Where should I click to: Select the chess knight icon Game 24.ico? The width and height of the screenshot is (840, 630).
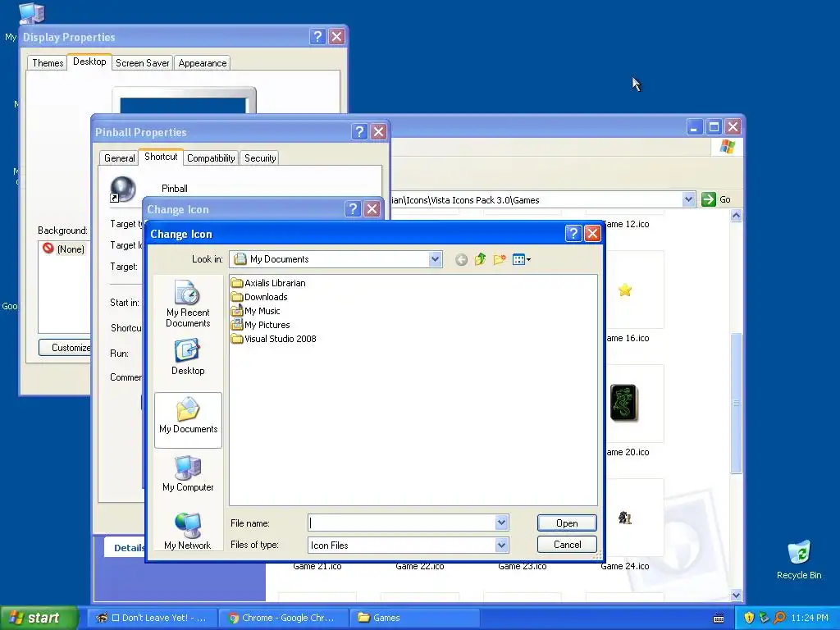(625, 518)
